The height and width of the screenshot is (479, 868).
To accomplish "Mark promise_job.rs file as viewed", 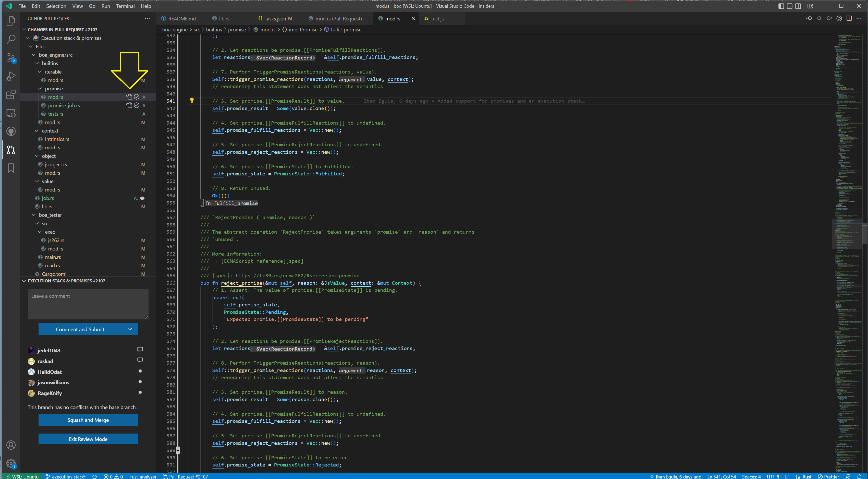I will (137, 105).
